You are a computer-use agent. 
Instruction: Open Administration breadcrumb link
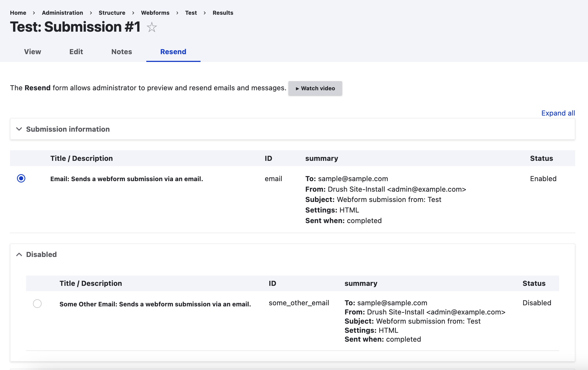point(62,13)
